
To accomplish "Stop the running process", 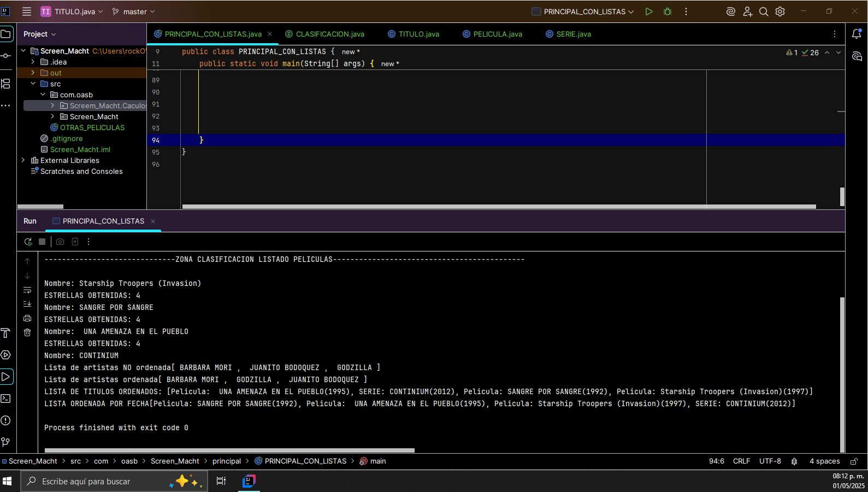I will (42, 242).
